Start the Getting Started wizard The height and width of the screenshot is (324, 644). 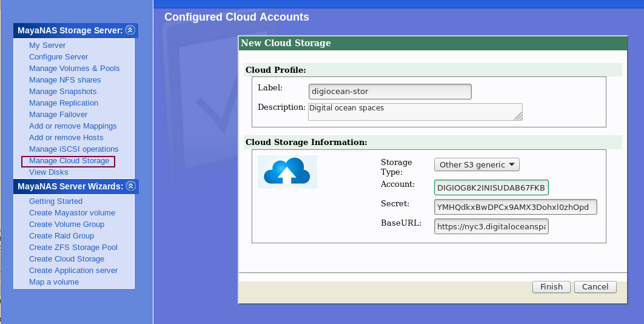click(x=56, y=201)
